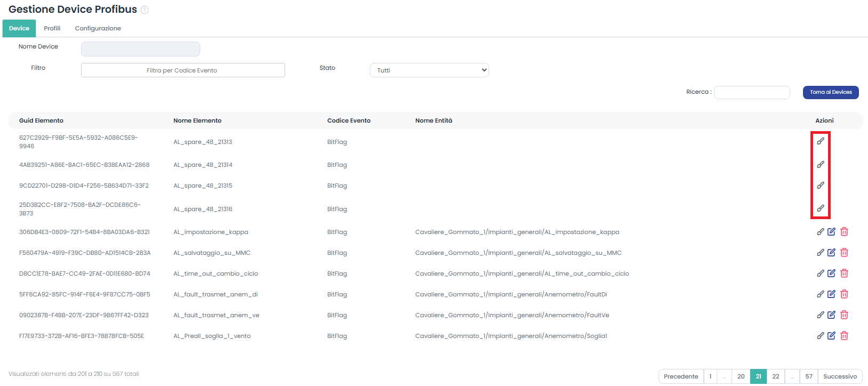Focus the Ricerca search field
This screenshot has width=868, height=386.
tap(751, 92)
